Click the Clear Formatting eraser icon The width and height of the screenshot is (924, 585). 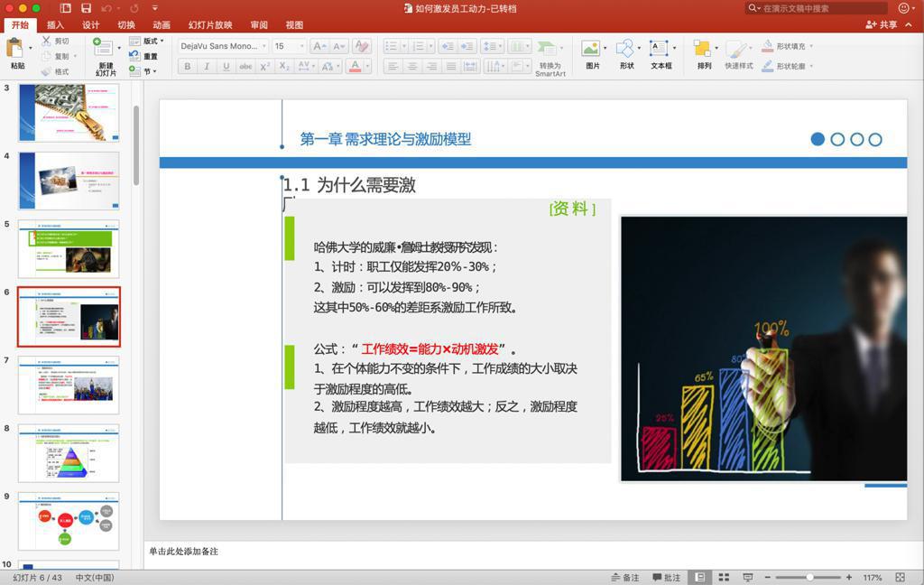click(363, 46)
